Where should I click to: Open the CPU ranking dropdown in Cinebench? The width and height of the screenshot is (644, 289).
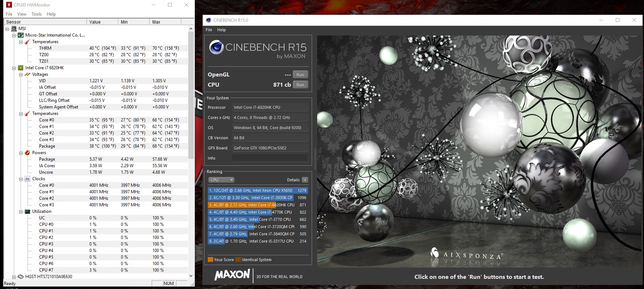(221, 180)
